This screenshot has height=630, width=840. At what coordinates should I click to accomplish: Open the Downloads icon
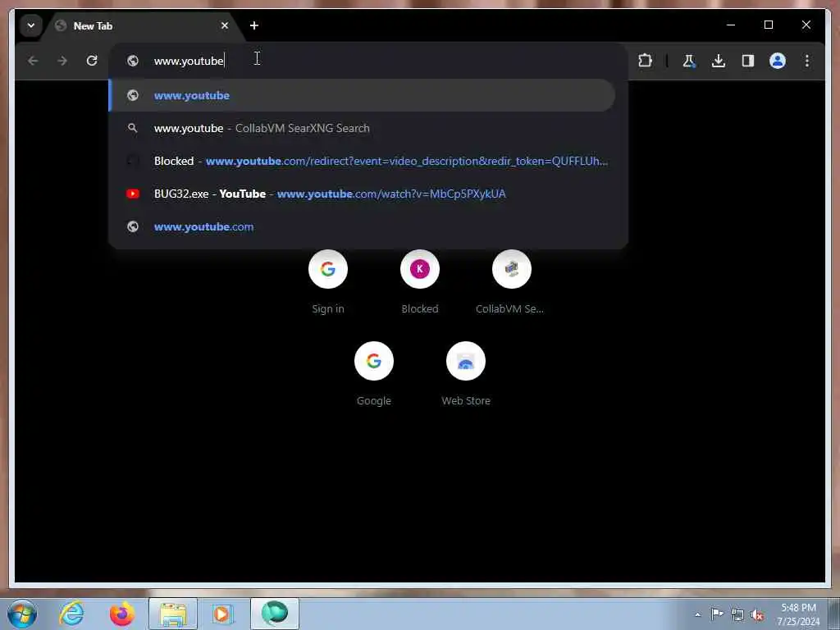click(x=719, y=61)
